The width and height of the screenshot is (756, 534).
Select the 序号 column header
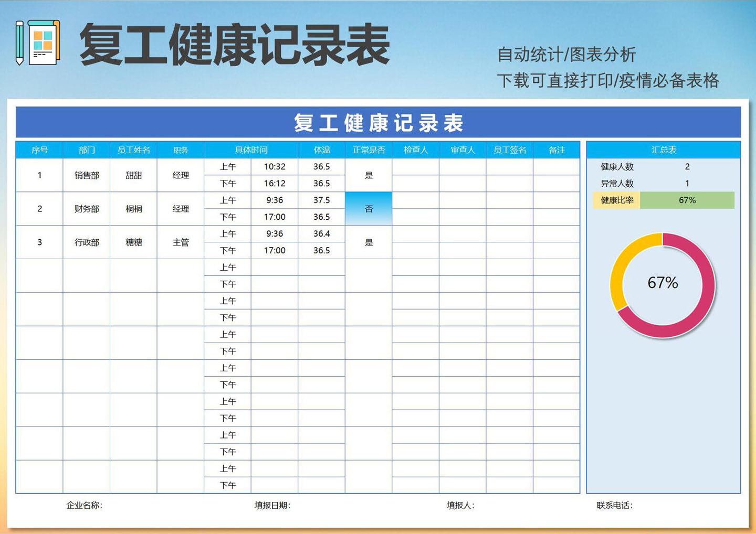39,149
